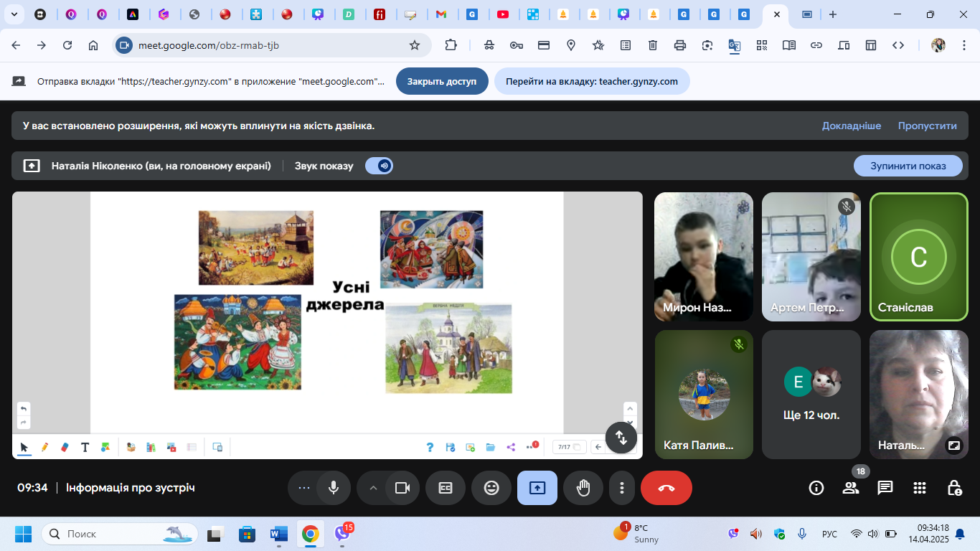Click the Gynzy share icon

pyautogui.click(x=511, y=447)
